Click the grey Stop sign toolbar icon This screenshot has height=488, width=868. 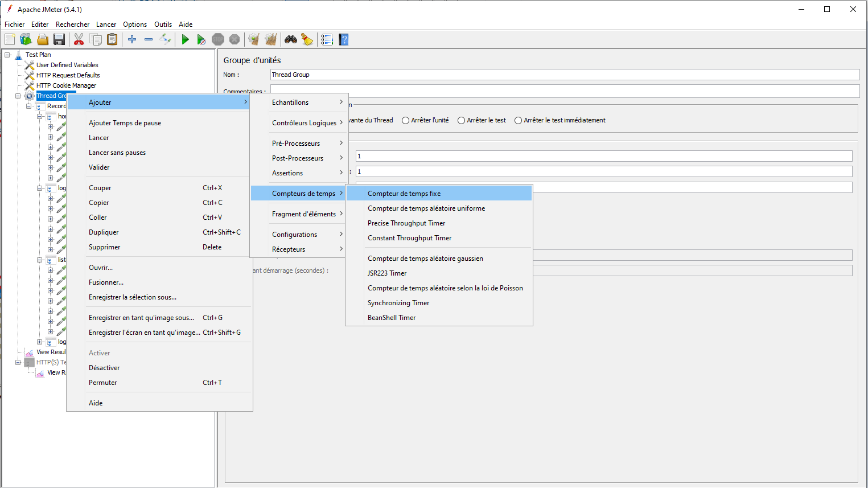[218, 39]
